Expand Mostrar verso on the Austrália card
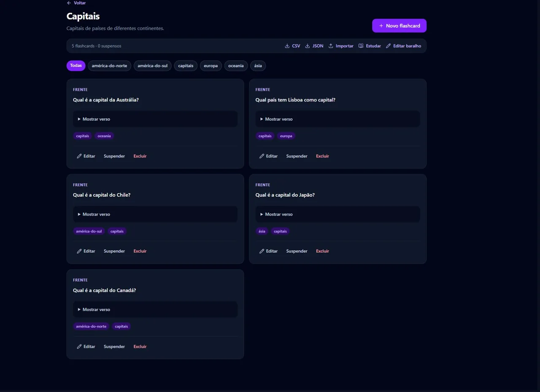 coord(155,119)
